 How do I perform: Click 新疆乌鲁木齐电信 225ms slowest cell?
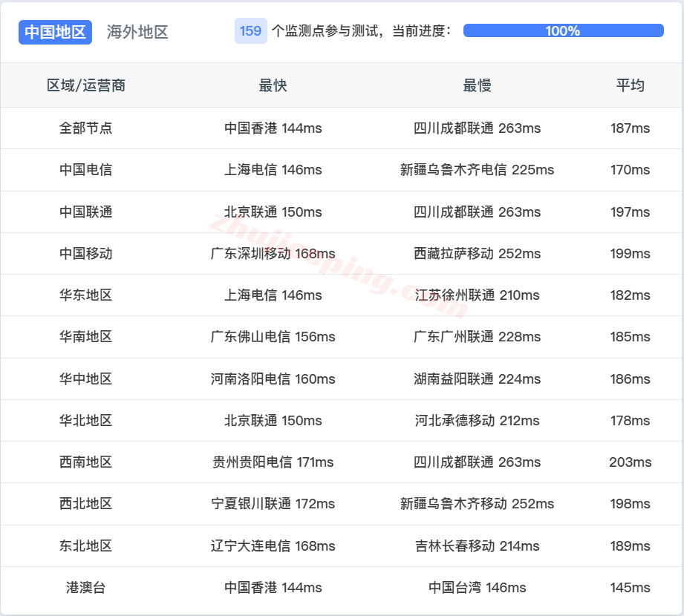478,169
